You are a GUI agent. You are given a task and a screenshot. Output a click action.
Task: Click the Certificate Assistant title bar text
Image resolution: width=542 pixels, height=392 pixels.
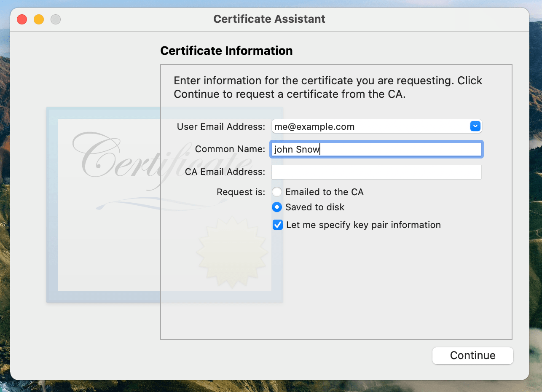[269, 19]
